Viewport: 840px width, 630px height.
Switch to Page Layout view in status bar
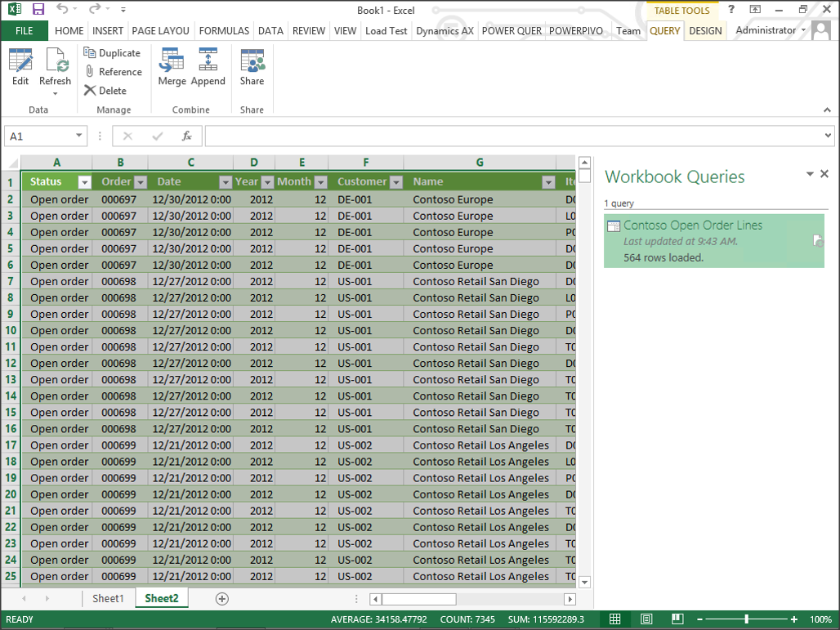coord(646,619)
